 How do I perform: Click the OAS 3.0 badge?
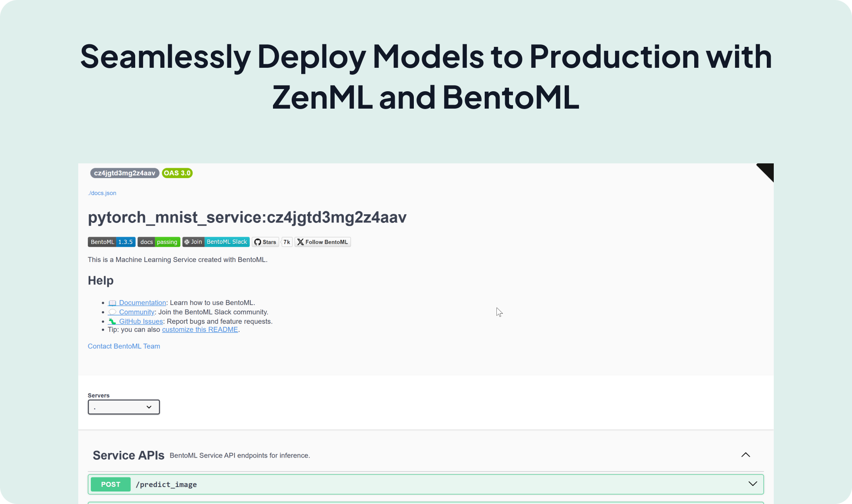click(x=177, y=173)
